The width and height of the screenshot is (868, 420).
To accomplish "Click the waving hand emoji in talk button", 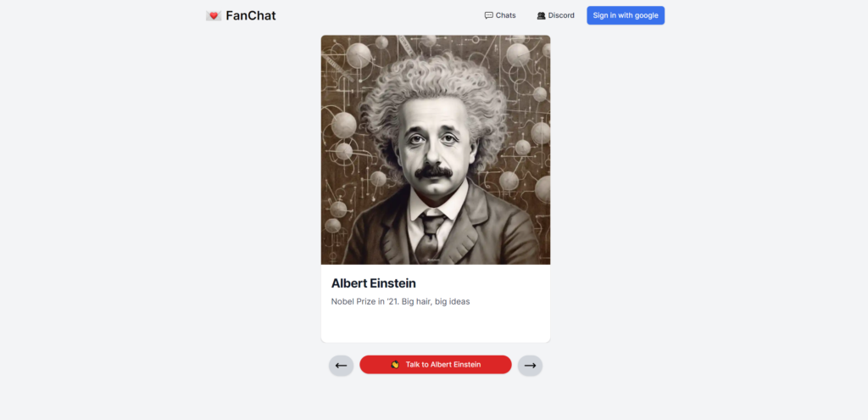I will pos(395,365).
